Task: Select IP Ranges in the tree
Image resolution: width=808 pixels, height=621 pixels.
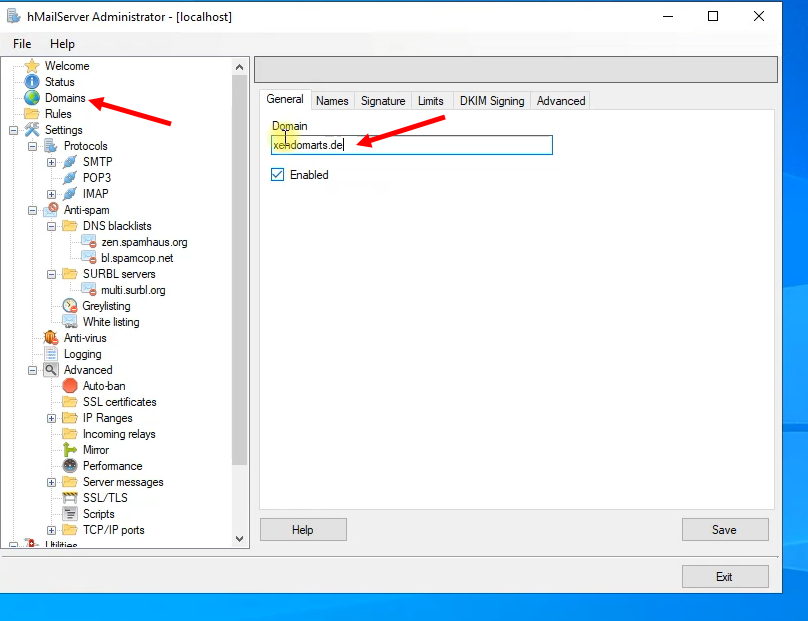Action: 108,418
